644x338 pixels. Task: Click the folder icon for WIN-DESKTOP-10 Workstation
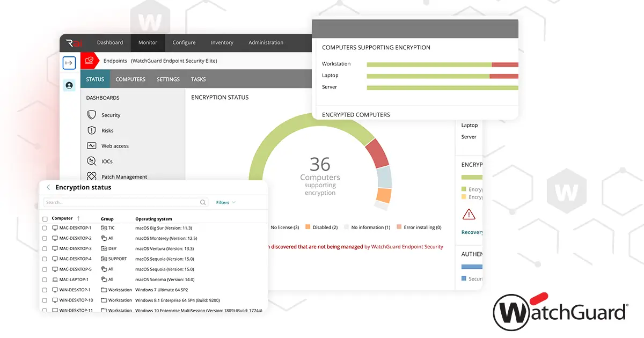104,300
